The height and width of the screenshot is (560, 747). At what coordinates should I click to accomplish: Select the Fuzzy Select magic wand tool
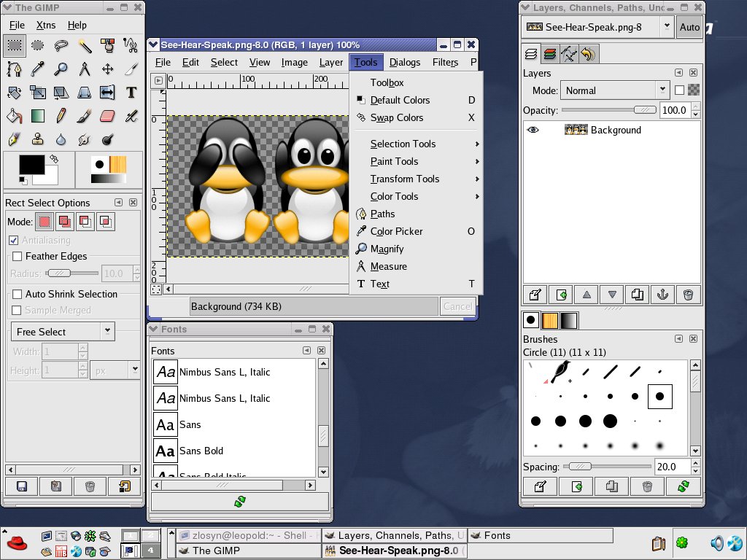(x=85, y=45)
